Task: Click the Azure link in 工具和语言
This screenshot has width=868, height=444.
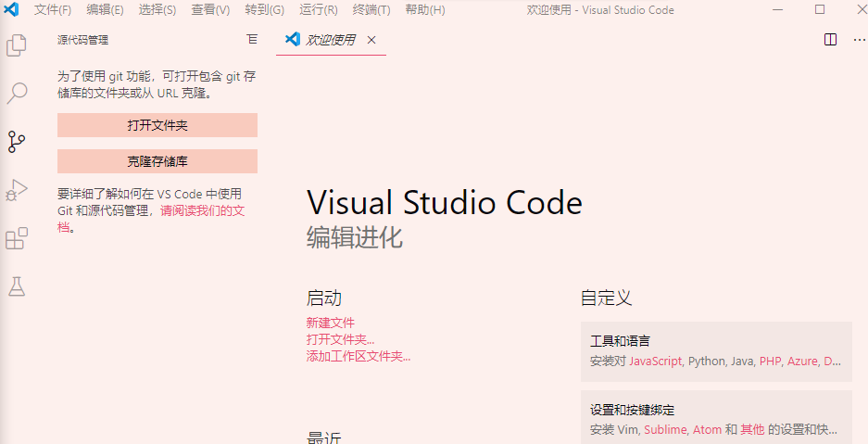Action: click(802, 361)
